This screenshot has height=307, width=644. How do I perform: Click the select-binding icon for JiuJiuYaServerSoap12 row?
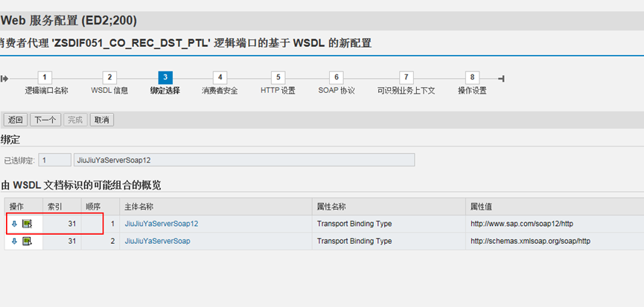coord(27,223)
